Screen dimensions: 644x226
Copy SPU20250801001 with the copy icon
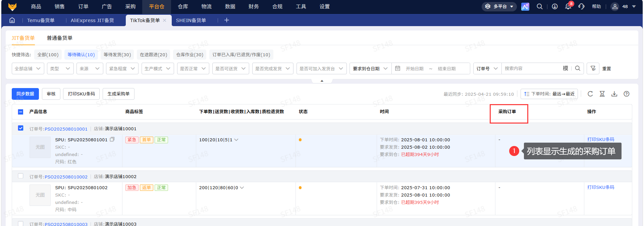click(112, 139)
